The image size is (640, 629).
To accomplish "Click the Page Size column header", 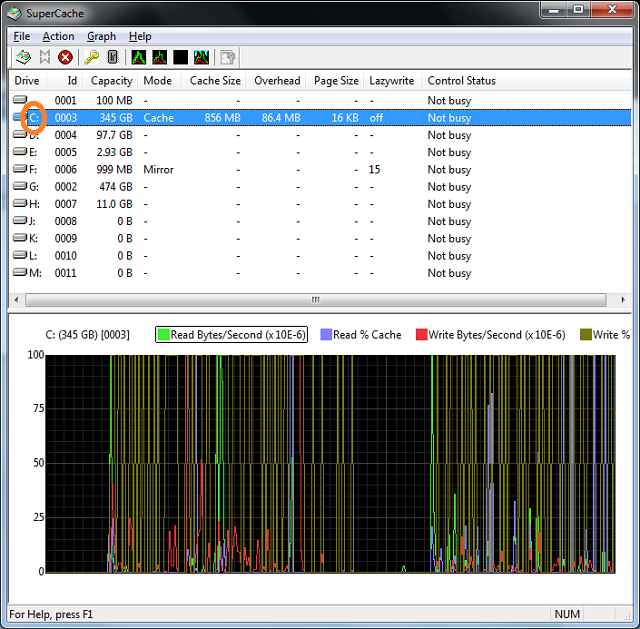I will tap(336, 80).
